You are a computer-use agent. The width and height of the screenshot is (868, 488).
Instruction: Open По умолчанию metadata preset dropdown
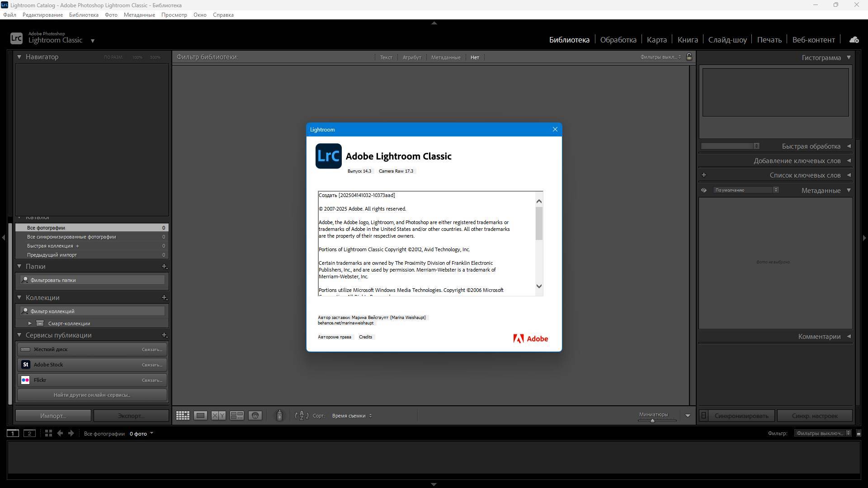[x=746, y=190]
